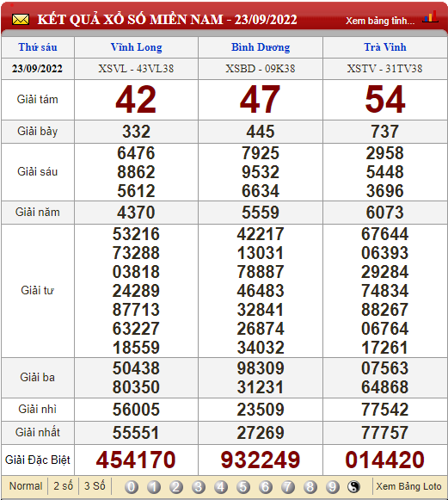Filter loto by digit 4 ball
The image size is (448, 500).
(x=221, y=487)
